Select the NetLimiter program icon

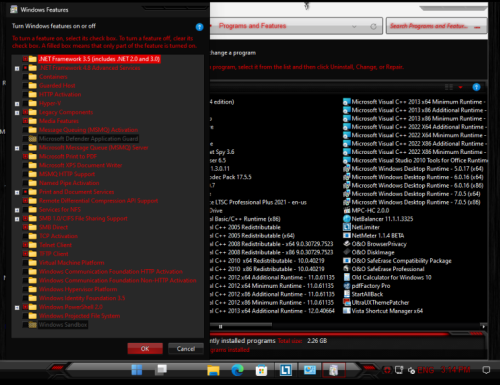click(x=347, y=227)
